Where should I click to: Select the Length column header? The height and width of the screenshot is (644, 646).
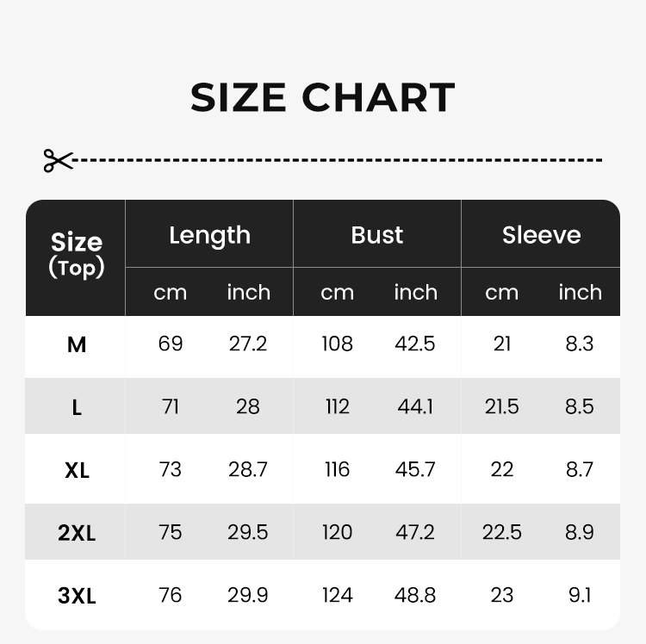(x=209, y=236)
